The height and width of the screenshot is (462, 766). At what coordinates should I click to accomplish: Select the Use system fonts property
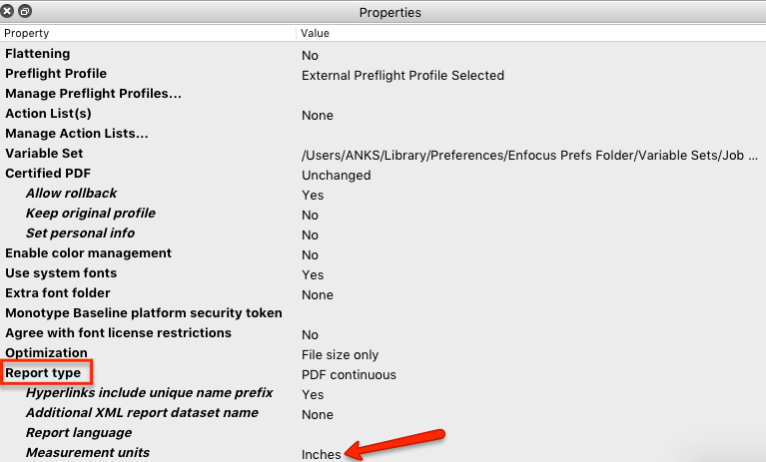point(61,273)
